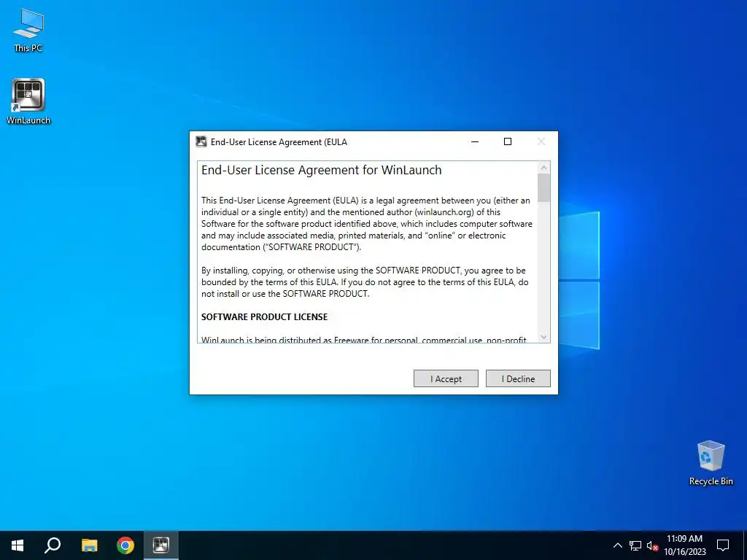Screen dimensions: 747x560
Task: Open the notification center icon
Action: [x=723, y=545]
